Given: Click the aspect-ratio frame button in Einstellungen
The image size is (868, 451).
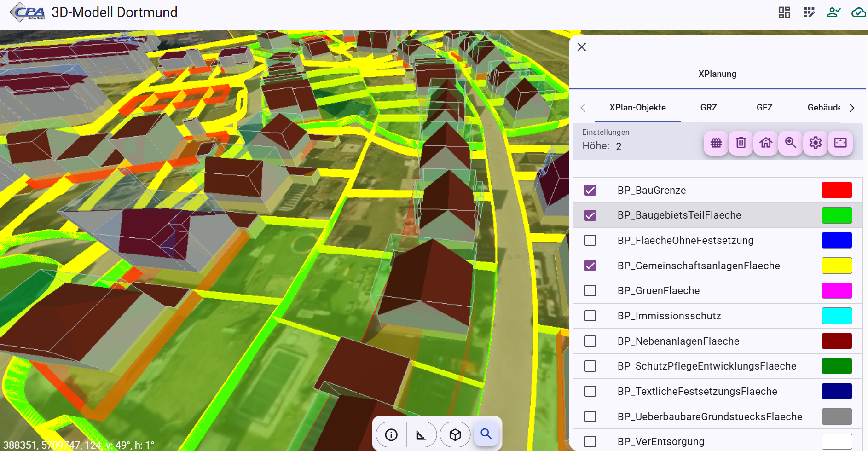Looking at the screenshot, I should point(840,143).
